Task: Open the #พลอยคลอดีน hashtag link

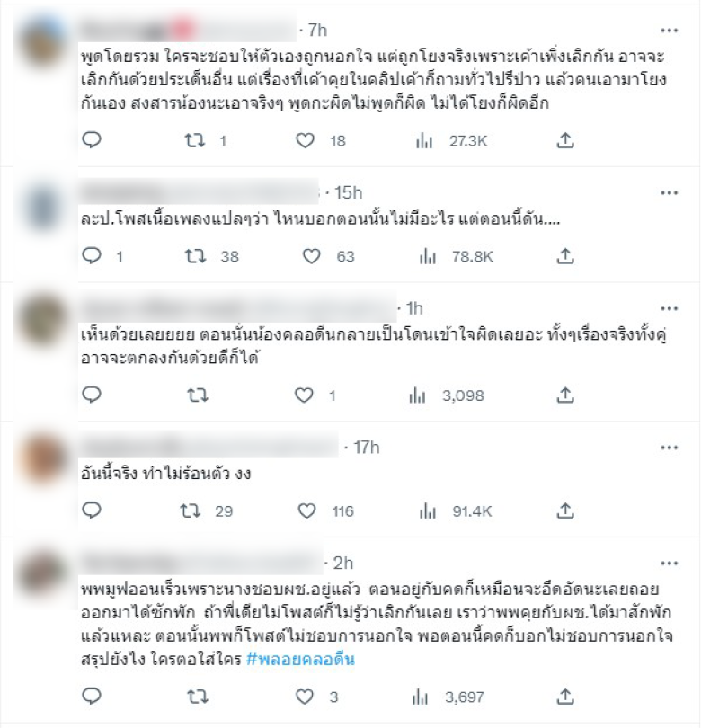Action: tap(300, 659)
